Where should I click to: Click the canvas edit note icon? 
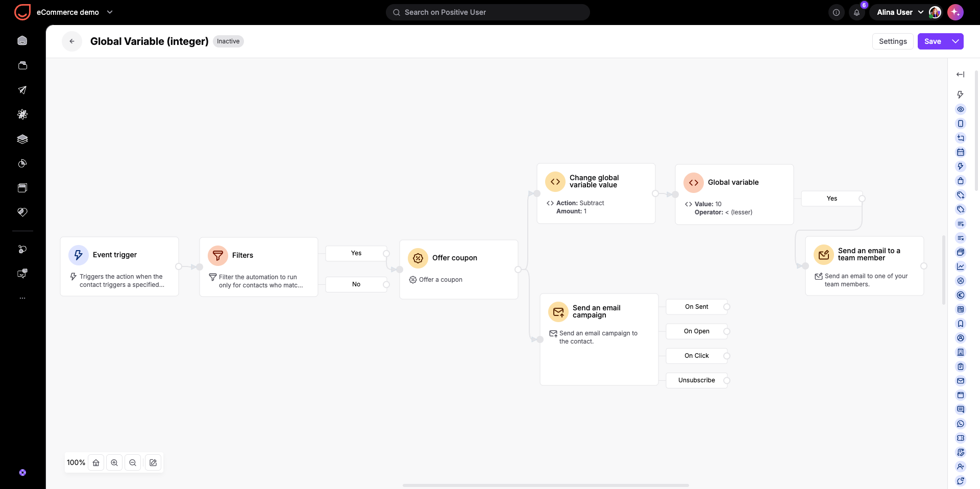click(x=153, y=462)
